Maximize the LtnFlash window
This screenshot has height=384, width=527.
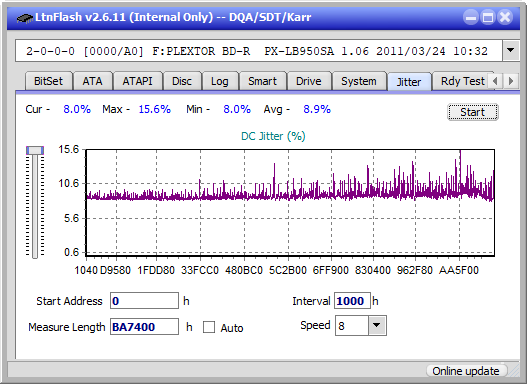(x=488, y=17)
